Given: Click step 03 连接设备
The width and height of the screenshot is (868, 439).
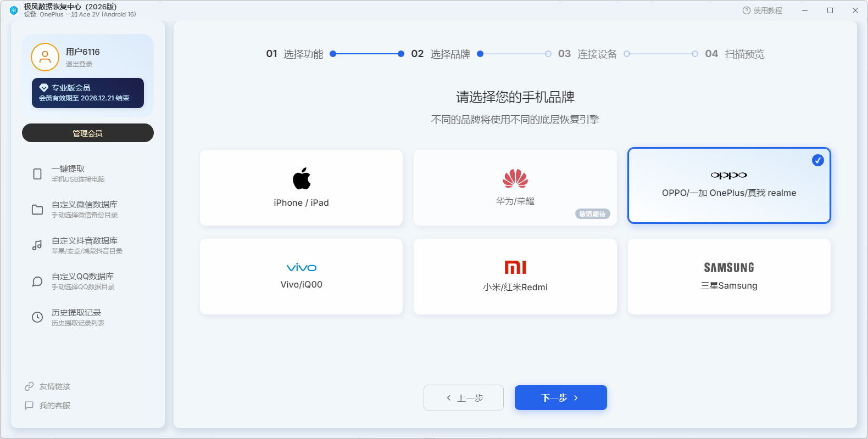Looking at the screenshot, I should (588, 54).
